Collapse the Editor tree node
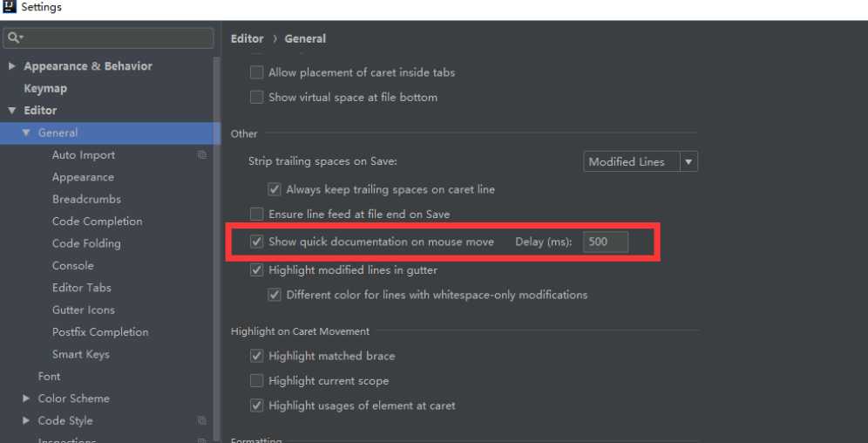The image size is (868, 443). click(12, 111)
